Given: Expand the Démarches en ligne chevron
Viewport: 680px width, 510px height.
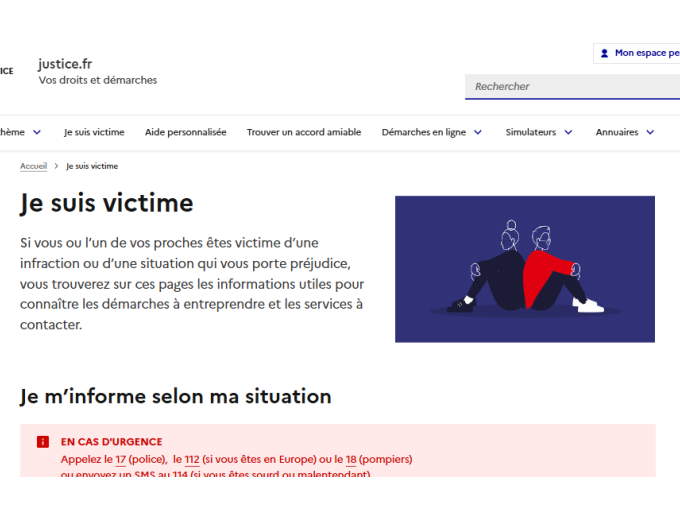Looking at the screenshot, I should [x=478, y=132].
